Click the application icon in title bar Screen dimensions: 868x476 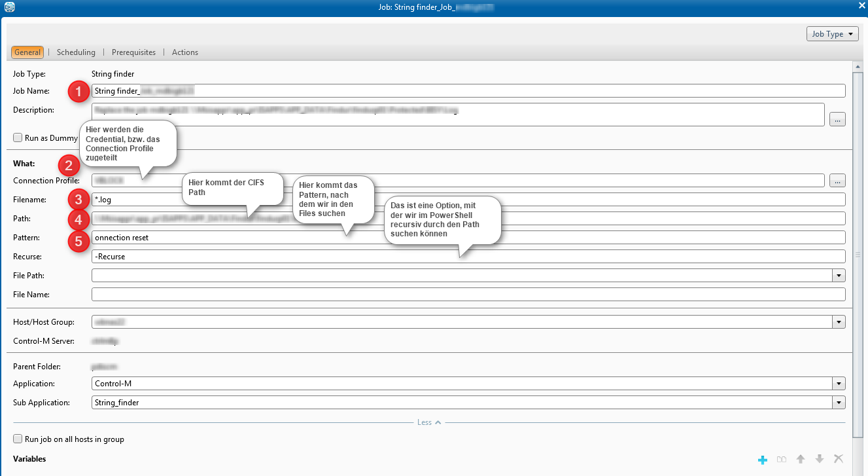[x=9, y=8]
